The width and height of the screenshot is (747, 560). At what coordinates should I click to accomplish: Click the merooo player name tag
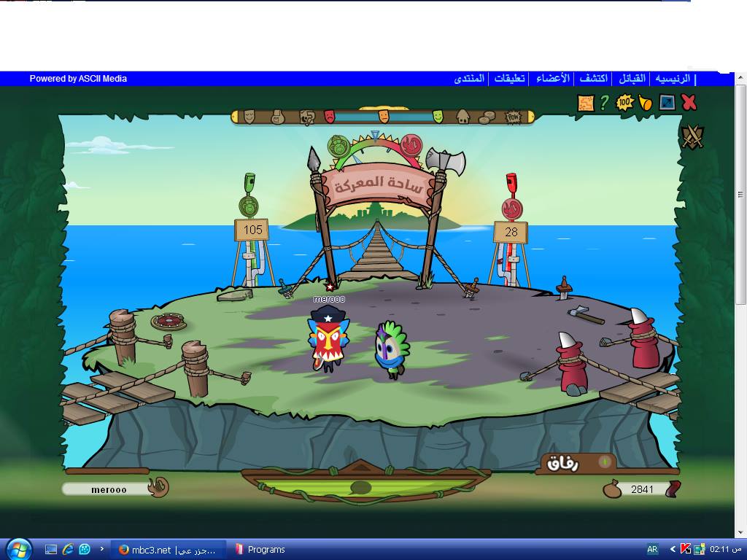109,489
